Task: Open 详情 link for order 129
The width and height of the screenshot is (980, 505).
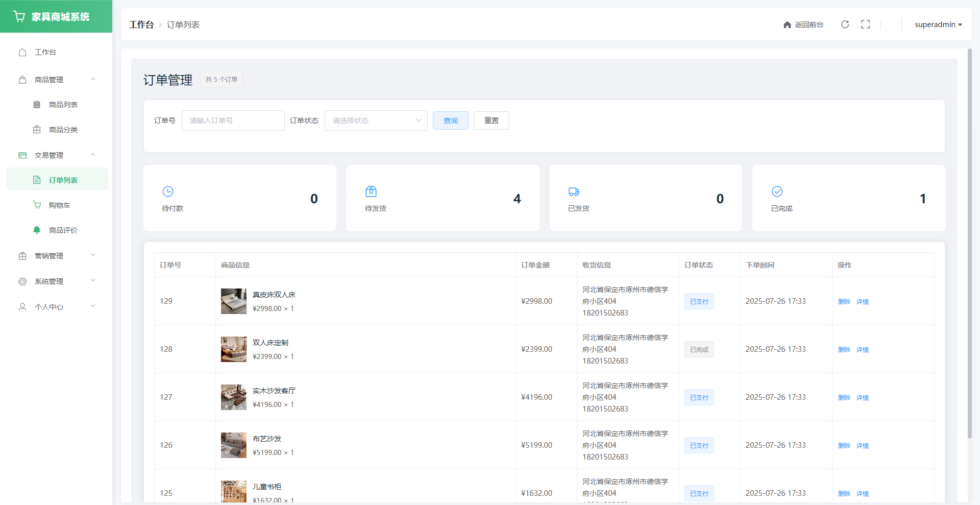Action: (x=863, y=302)
